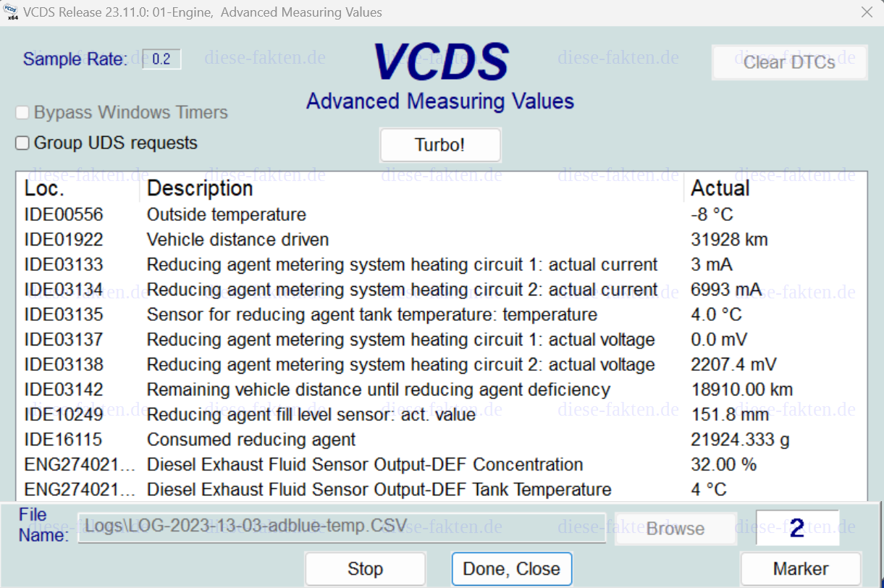This screenshot has width=884, height=588.
Task: Click the 18910.00 km actual value
Action: click(742, 390)
